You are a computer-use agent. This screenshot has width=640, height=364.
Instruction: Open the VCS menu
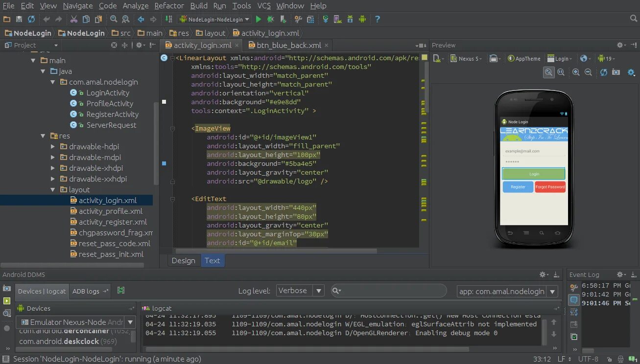click(264, 6)
